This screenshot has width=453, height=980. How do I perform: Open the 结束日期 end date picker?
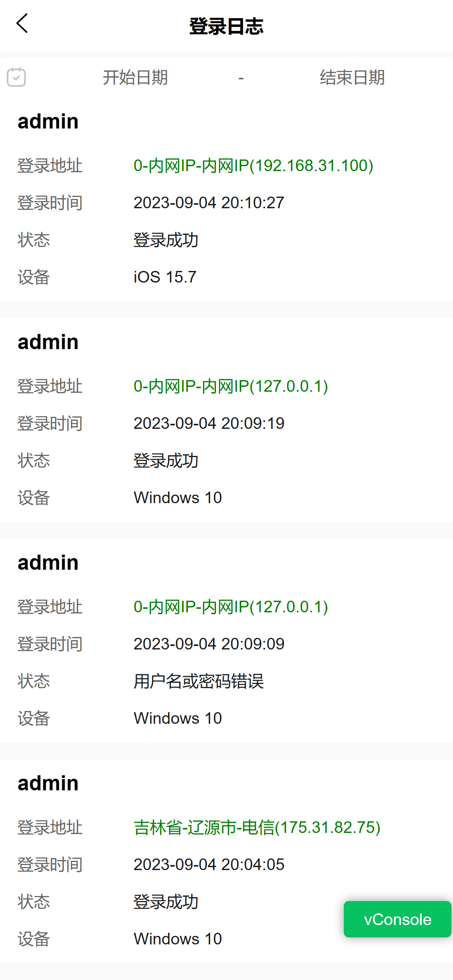[x=352, y=77]
